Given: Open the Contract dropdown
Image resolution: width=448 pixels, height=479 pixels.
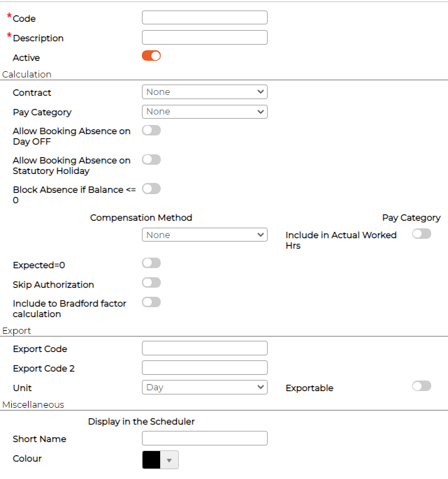Looking at the screenshot, I should pyautogui.click(x=205, y=92).
